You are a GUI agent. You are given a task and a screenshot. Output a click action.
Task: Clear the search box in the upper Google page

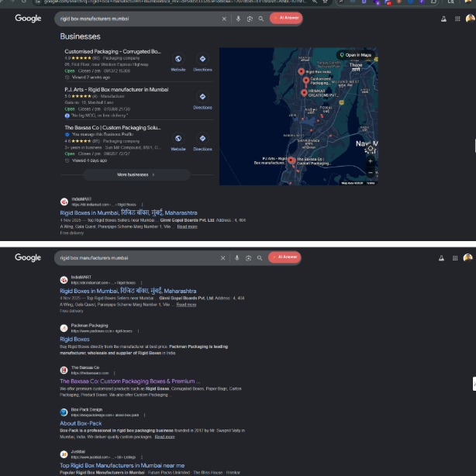(x=224, y=19)
